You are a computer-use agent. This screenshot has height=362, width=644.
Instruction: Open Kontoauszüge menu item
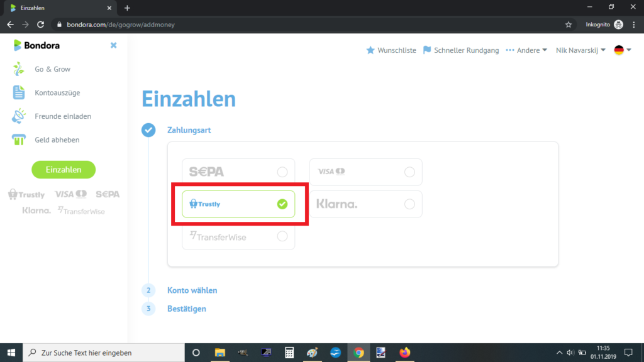tap(57, 93)
